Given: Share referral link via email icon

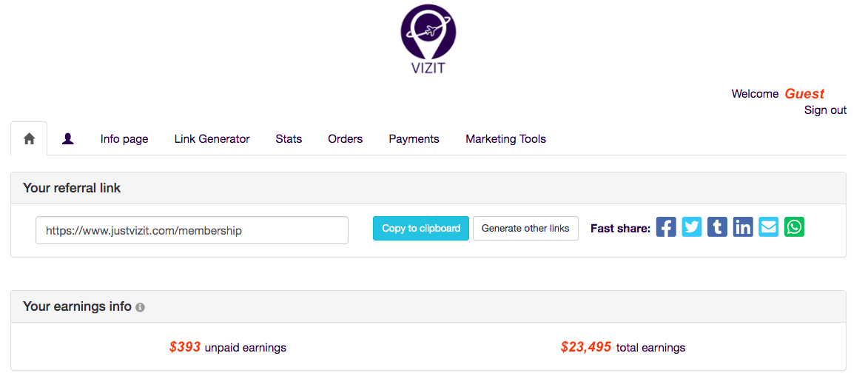Looking at the screenshot, I should 769,227.
